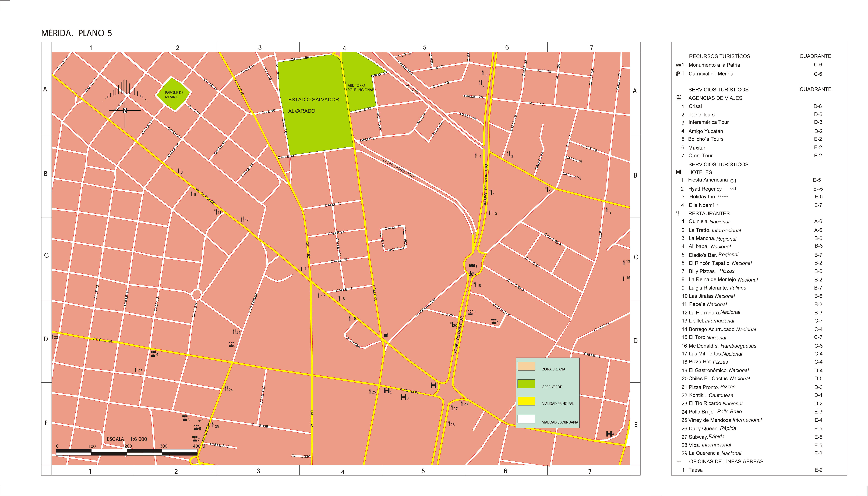Click the yellow Vialidad Principal legend swatch
Screen dimensions: 868x496
point(526,401)
